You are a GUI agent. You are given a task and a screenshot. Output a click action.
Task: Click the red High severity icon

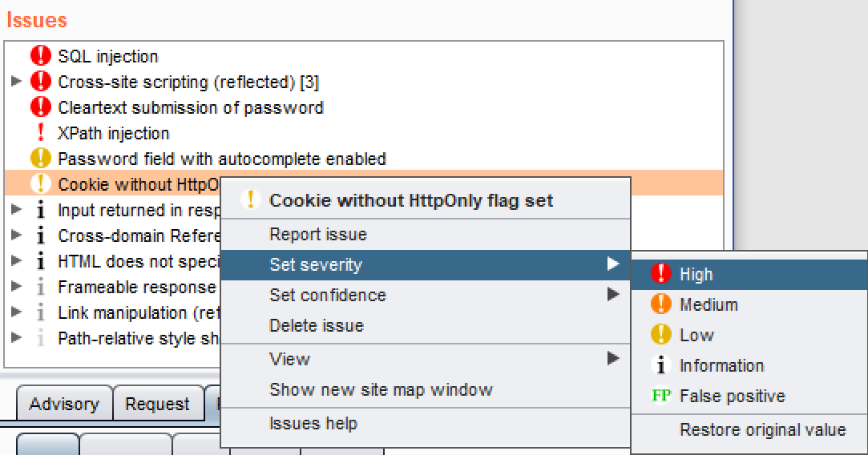tap(661, 274)
